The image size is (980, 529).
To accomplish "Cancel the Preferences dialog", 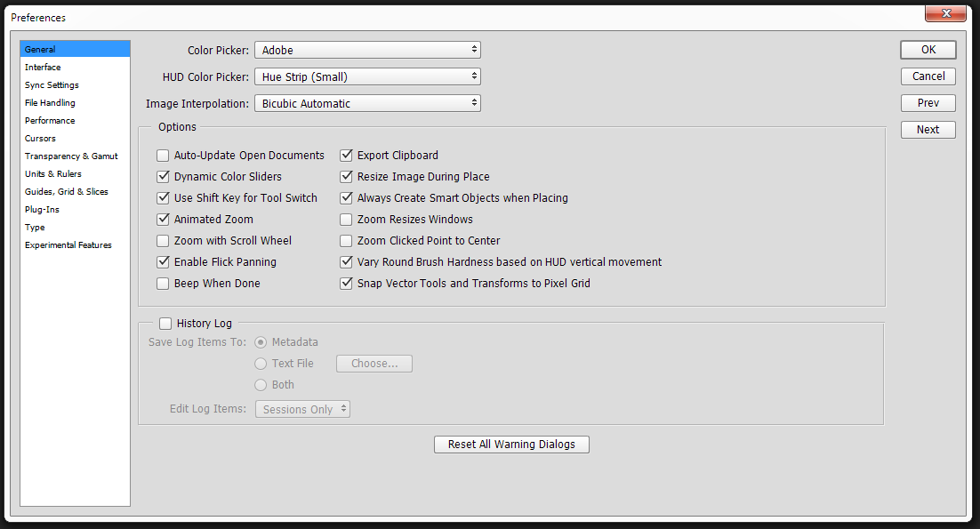I will [928, 76].
